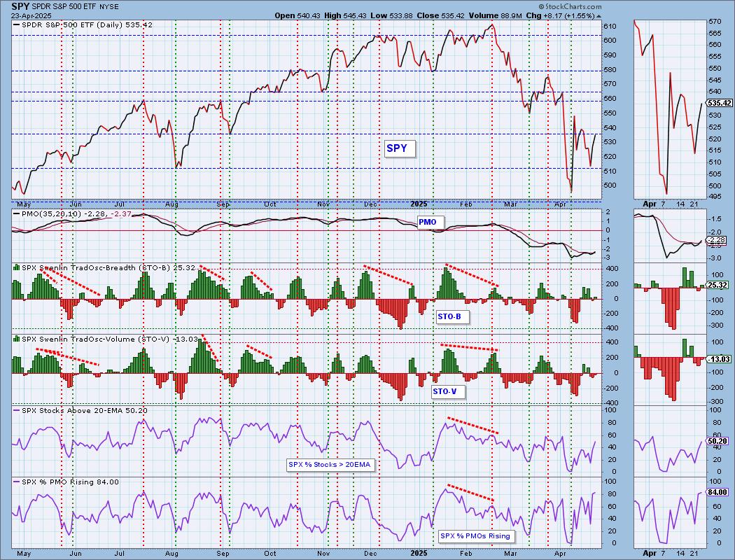Click the PMO(35,20,10) legend text
735x560 pixels.
pyautogui.click(x=50, y=213)
